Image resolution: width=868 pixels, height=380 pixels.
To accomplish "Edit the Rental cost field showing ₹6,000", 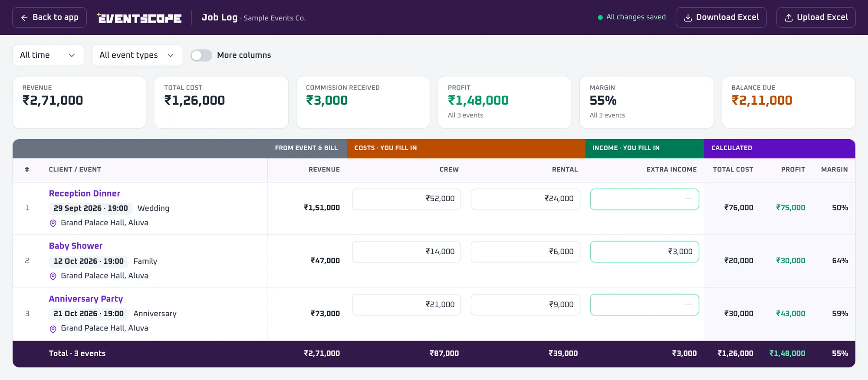I will point(526,252).
